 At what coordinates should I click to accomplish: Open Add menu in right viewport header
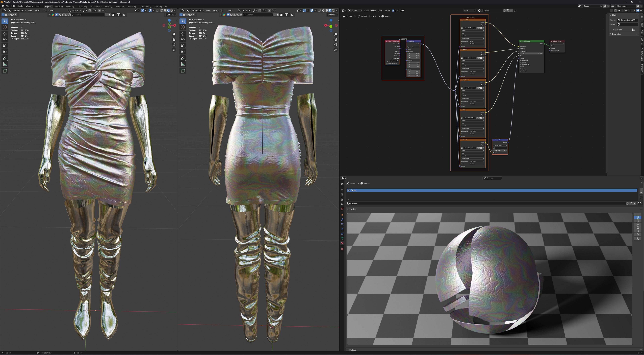222,11
